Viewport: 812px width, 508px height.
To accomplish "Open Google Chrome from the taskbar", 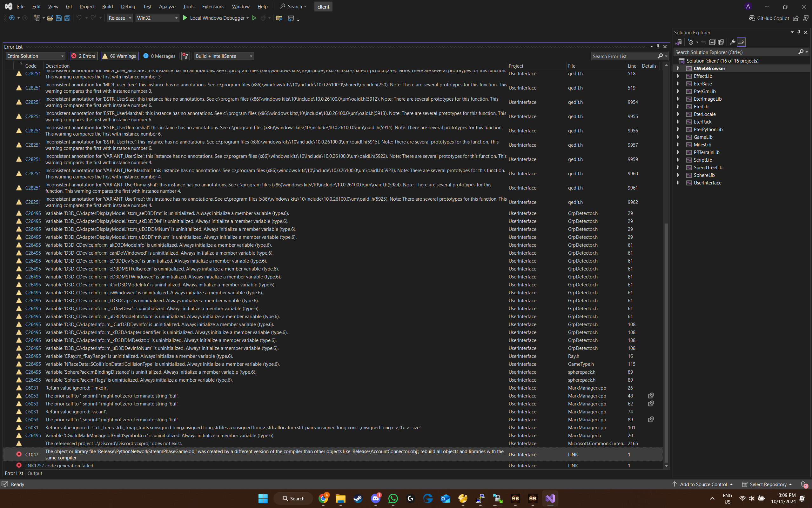I will point(323,498).
